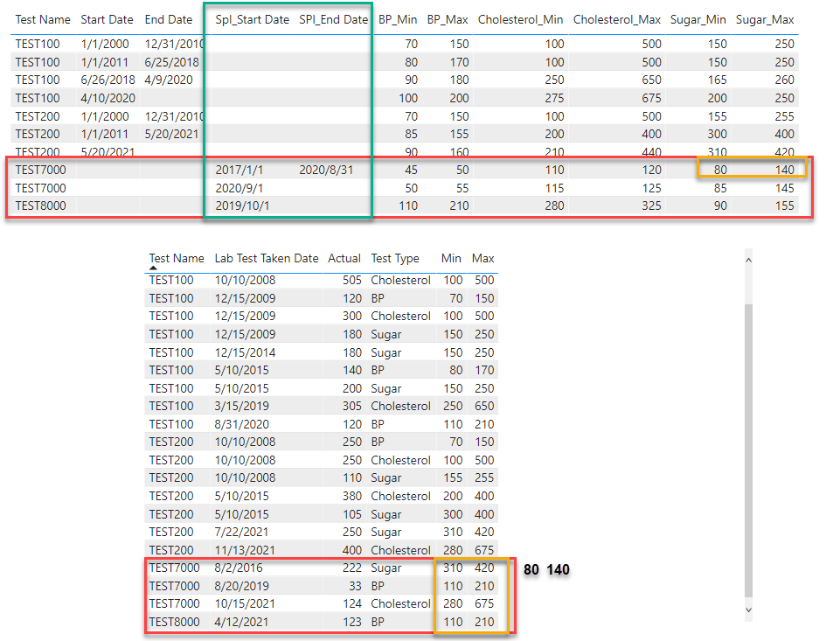This screenshot has width=840, height=641.
Task: Click the Test Type column header
Action: click(x=395, y=258)
